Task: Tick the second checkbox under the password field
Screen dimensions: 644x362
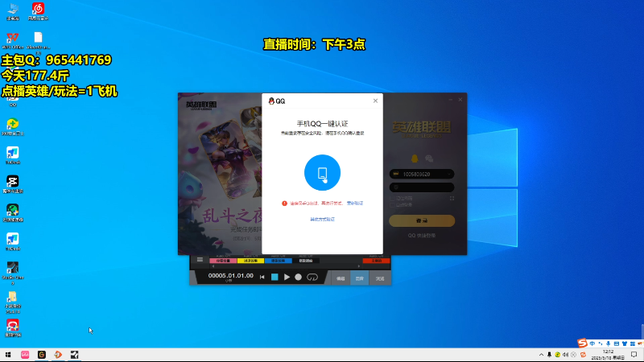Action: coord(392,205)
